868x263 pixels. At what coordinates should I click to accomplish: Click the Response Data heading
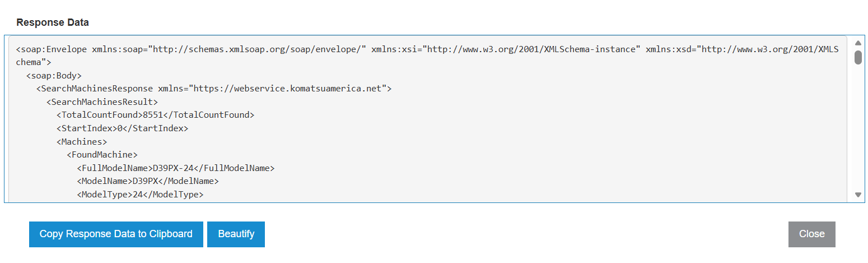click(53, 22)
